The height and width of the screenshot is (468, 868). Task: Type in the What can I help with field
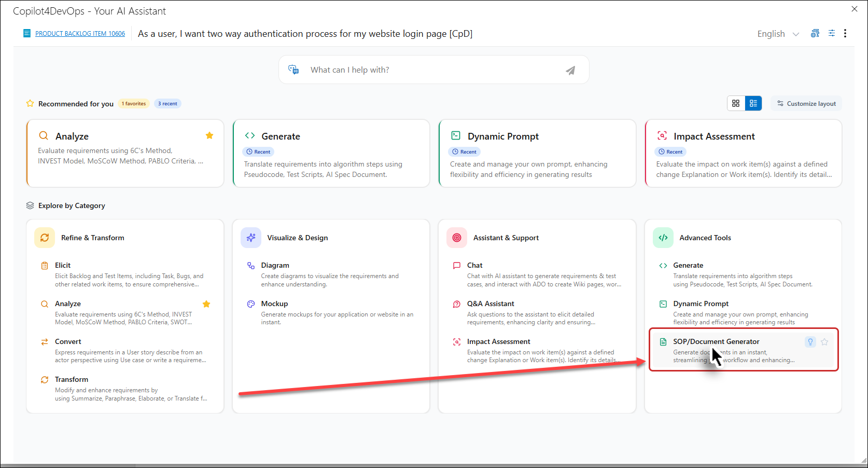[430, 70]
